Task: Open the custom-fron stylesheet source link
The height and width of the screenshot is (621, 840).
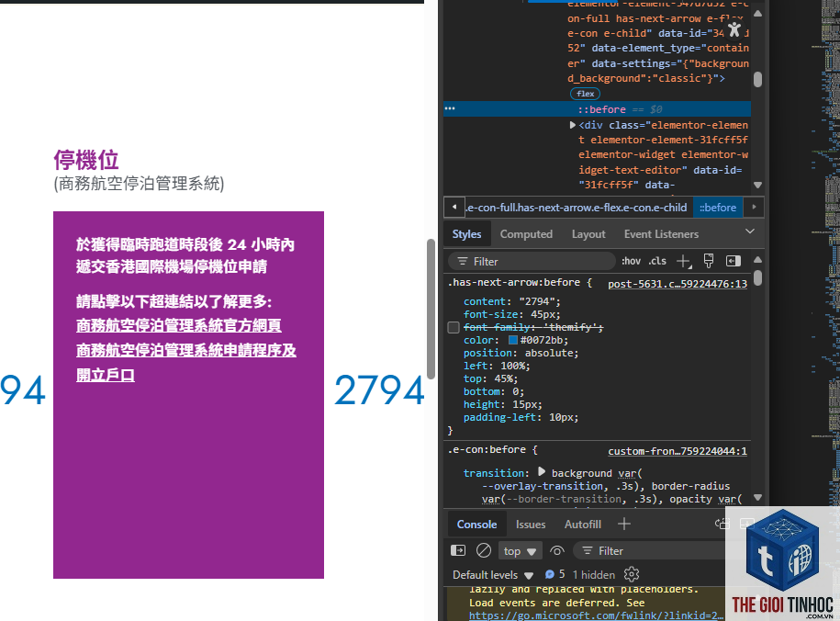Action: coord(678,452)
